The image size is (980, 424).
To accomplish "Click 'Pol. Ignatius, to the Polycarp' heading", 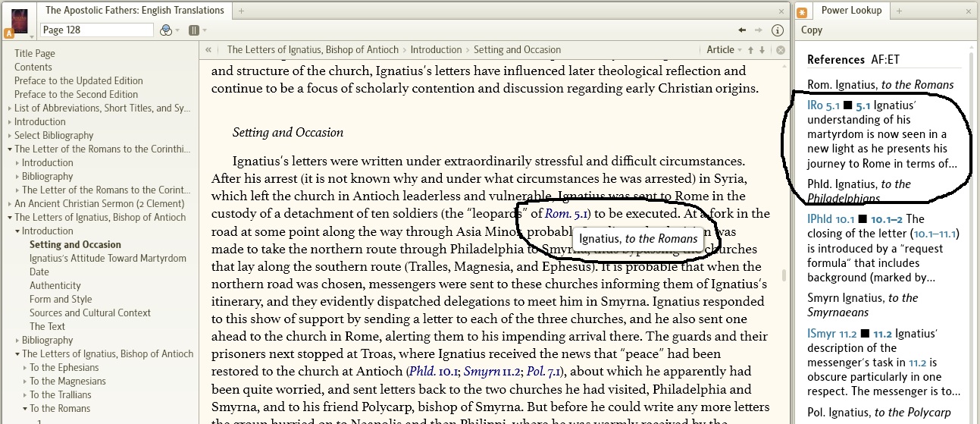I will (x=879, y=413).
